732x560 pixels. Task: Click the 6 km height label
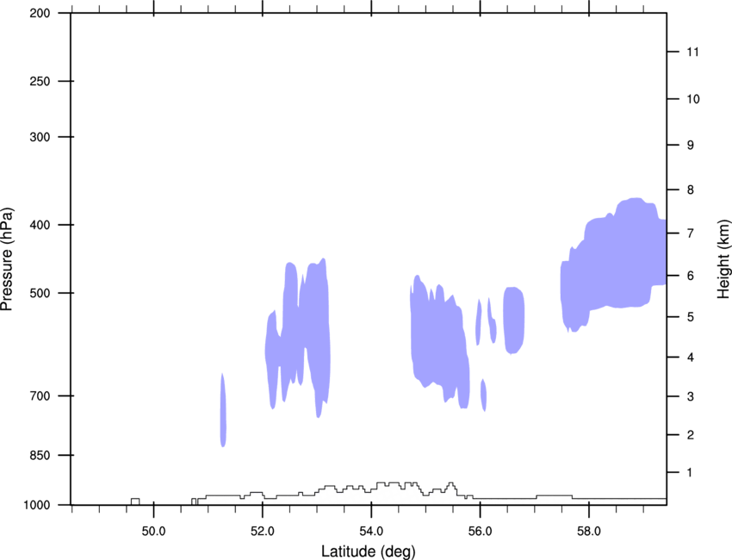[x=691, y=276]
